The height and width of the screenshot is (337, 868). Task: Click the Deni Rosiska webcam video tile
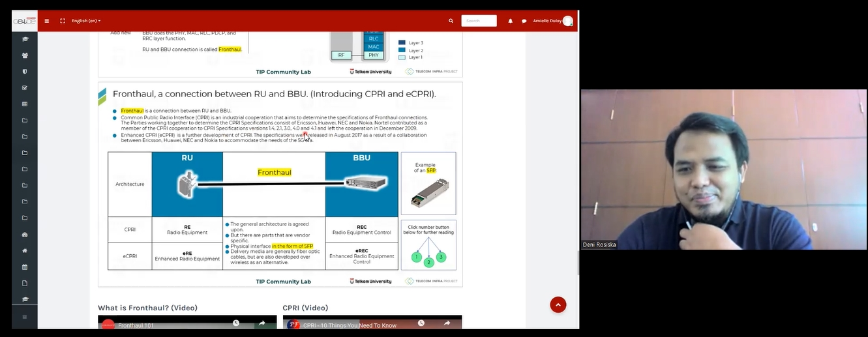[723, 169]
